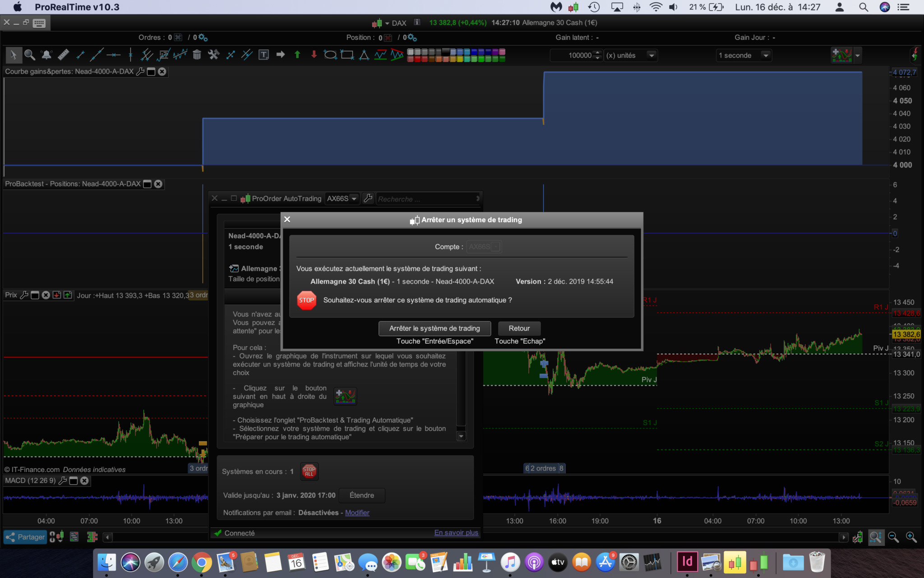The image size is (924, 578).
Task: Click Arrêter le système de trading button
Action: [x=434, y=328]
